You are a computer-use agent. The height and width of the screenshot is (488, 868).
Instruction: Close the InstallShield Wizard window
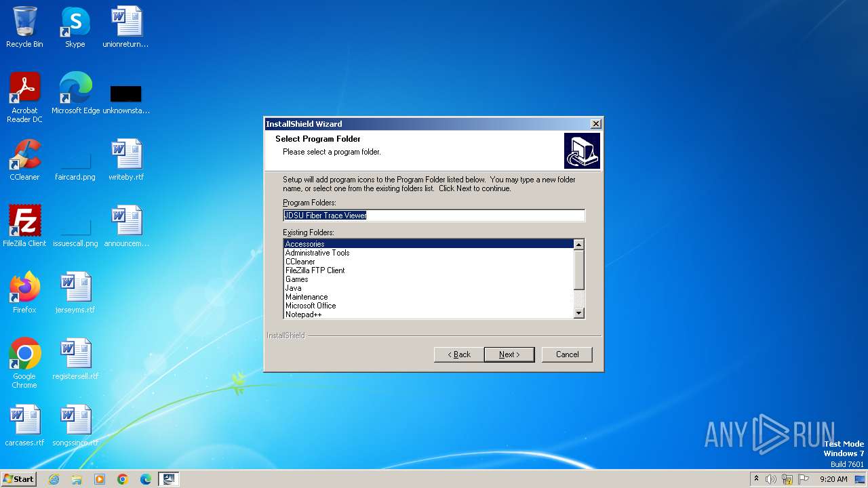click(595, 124)
